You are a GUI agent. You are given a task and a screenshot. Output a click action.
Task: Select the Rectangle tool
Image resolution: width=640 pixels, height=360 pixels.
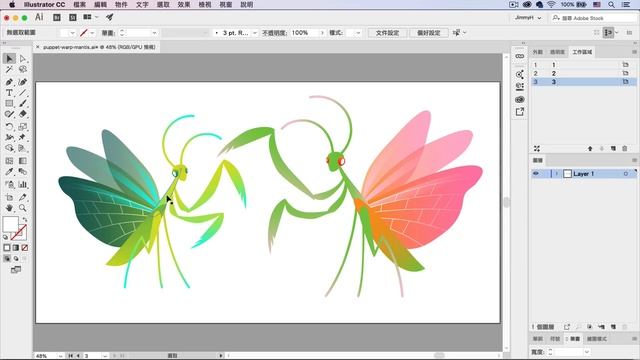pos(9,104)
